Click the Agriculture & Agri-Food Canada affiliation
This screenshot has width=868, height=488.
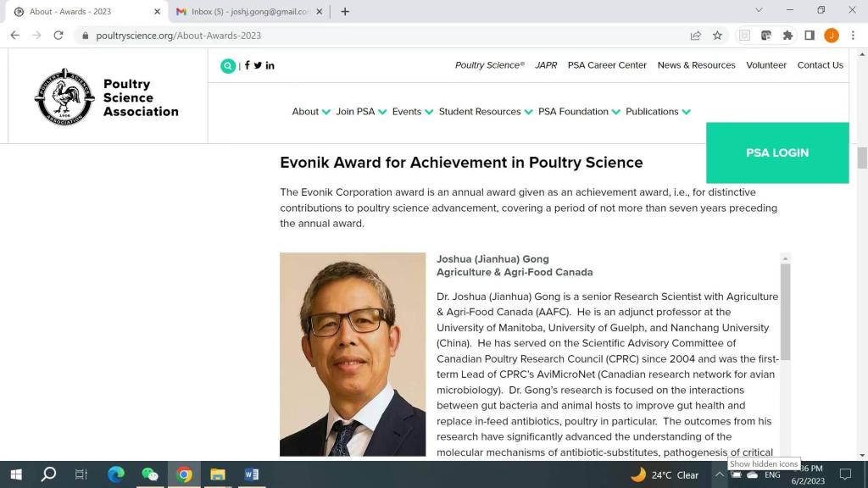coord(515,272)
